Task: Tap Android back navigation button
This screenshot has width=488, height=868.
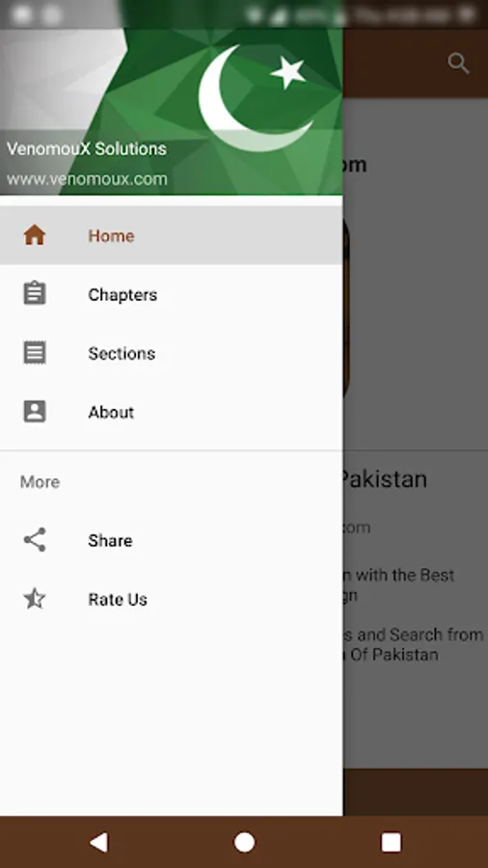Action: click(98, 842)
